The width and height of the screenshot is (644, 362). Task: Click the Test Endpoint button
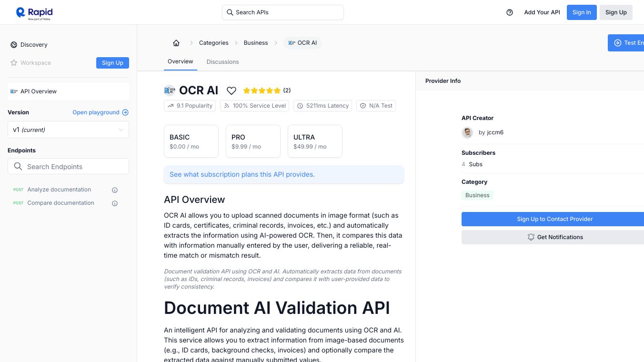pyautogui.click(x=626, y=43)
